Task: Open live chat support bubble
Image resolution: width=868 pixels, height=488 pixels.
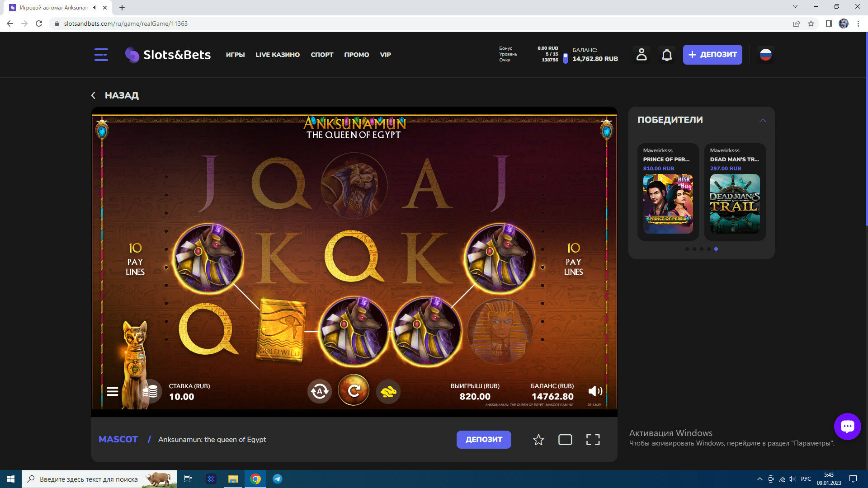Action: point(847,426)
